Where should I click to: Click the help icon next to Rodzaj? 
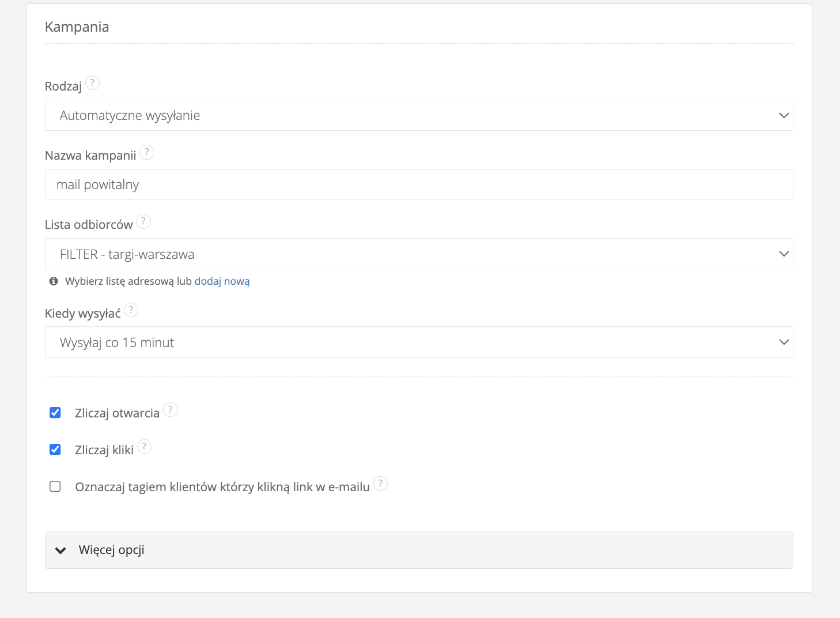[92, 83]
